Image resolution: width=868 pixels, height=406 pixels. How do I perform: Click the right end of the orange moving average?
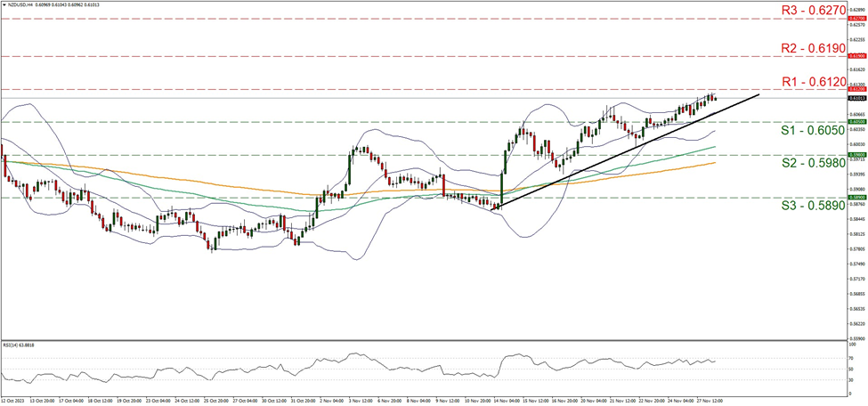point(715,163)
